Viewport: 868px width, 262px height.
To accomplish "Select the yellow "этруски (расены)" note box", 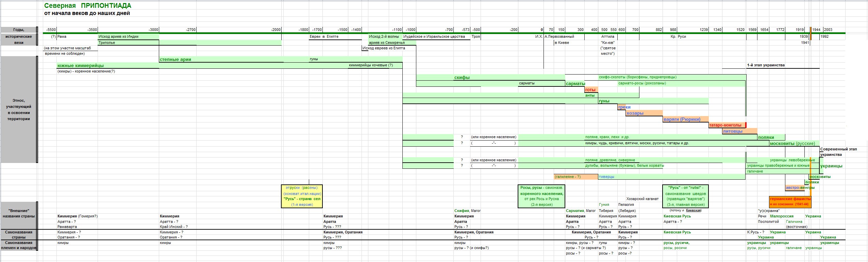I will pos(302,196).
